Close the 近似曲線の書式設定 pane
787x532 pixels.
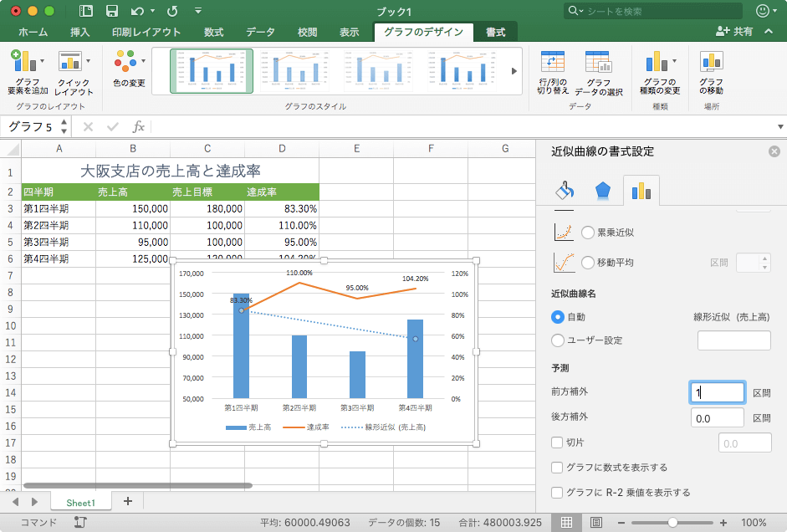(x=774, y=151)
